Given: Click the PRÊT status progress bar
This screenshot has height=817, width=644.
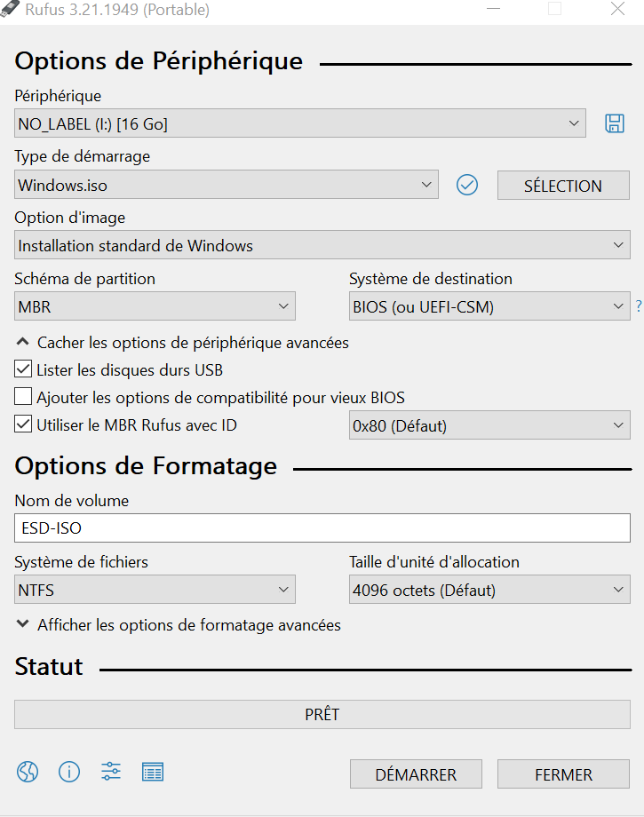Looking at the screenshot, I should [322, 714].
